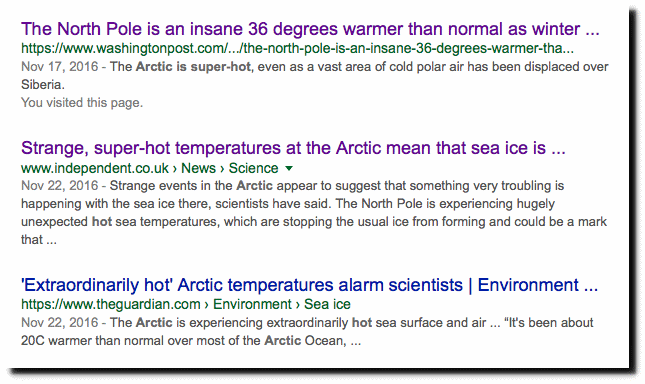Click the bold 'Arctic Ocean' text in Guardian snippet
645x384 pixels.
click(x=304, y=341)
